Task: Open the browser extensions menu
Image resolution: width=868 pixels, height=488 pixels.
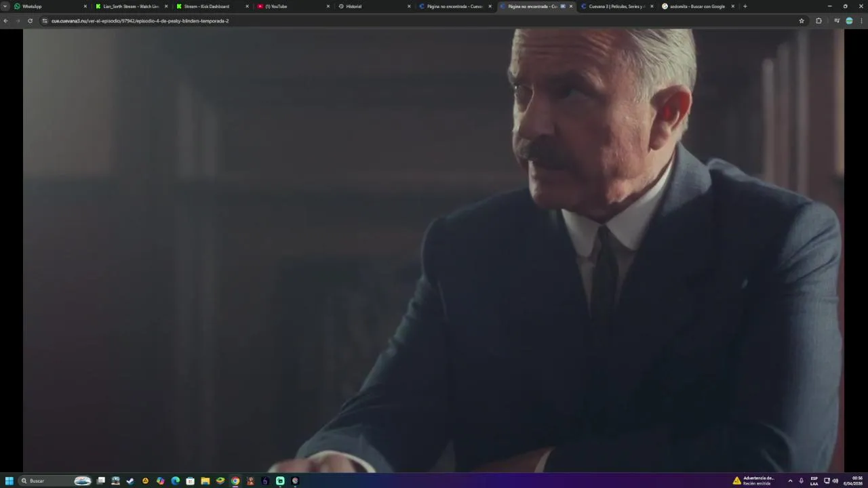Action: pyautogui.click(x=818, y=21)
